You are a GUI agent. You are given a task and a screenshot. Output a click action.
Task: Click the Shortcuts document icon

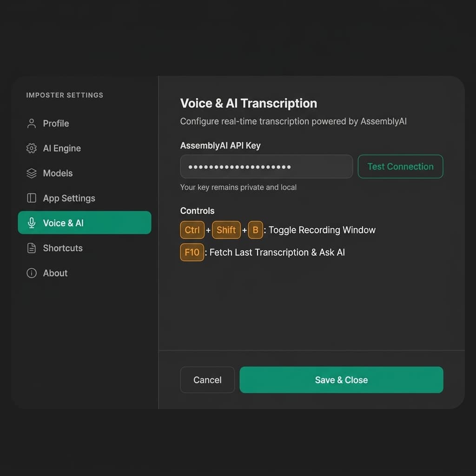31,248
